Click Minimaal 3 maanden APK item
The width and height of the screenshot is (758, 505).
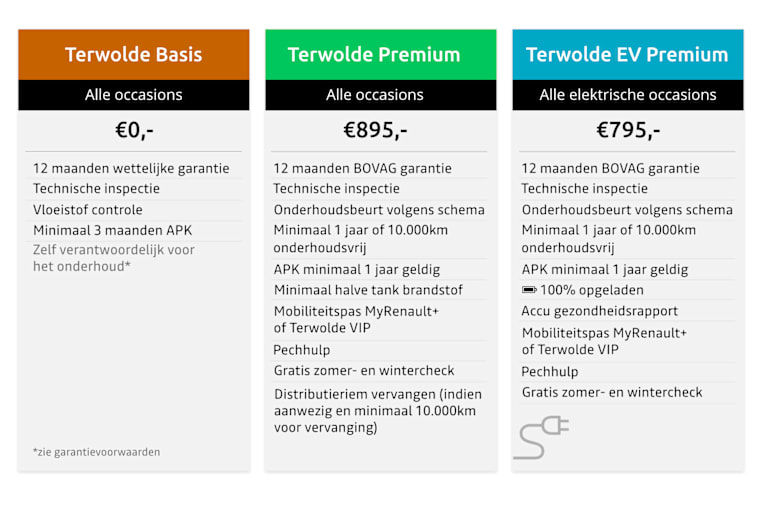(x=113, y=231)
